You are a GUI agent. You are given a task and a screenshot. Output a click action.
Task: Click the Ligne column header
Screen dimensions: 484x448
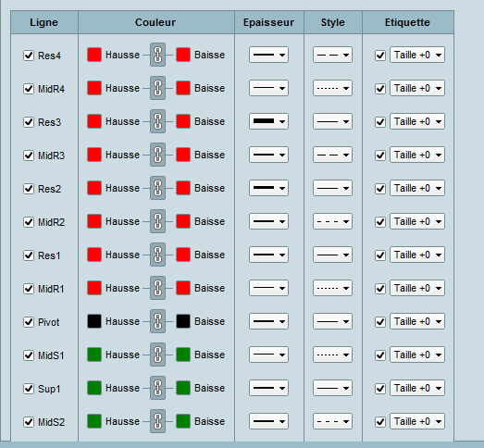[x=44, y=22]
